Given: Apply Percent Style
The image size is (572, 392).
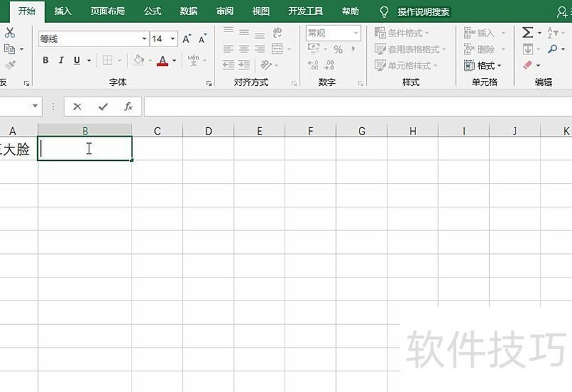Looking at the screenshot, I should 338,49.
